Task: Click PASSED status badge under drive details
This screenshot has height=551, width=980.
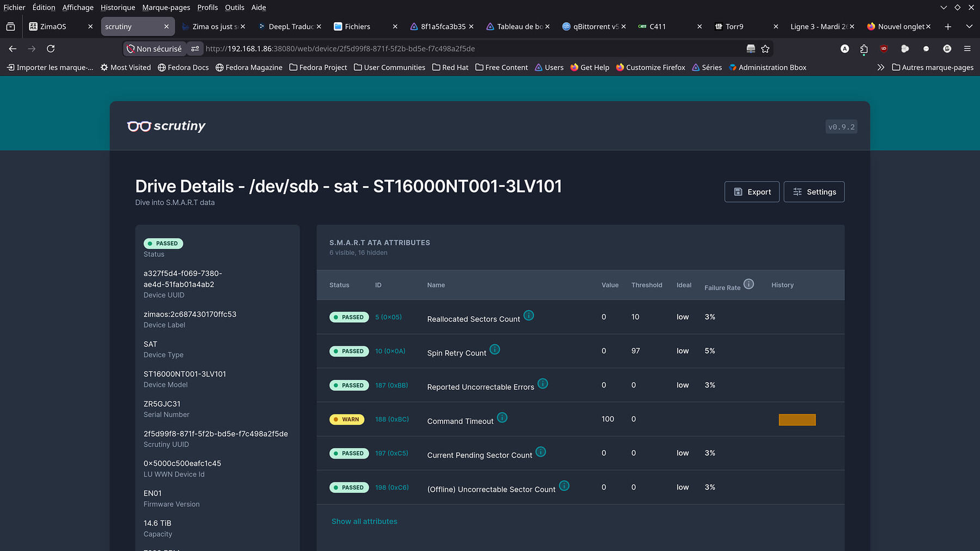Action: pos(163,243)
